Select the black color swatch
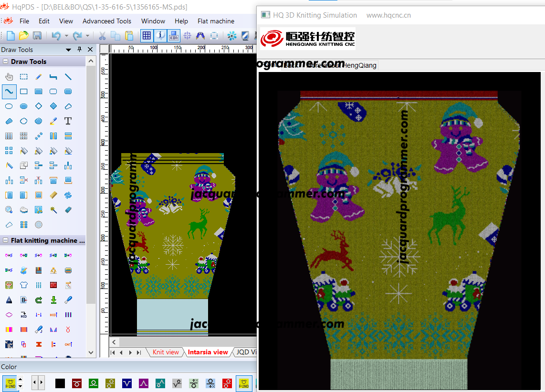The image size is (545, 392). pyautogui.click(x=60, y=383)
